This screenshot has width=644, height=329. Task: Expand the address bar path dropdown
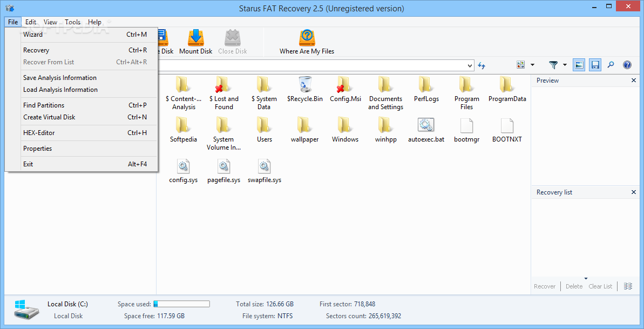point(470,65)
